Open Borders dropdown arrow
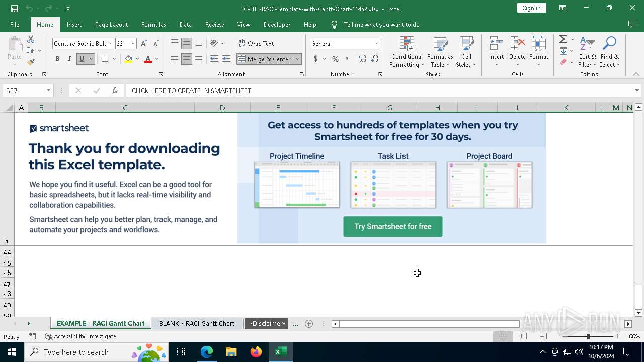The height and width of the screenshot is (362, 644). pyautogui.click(x=114, y=59)
